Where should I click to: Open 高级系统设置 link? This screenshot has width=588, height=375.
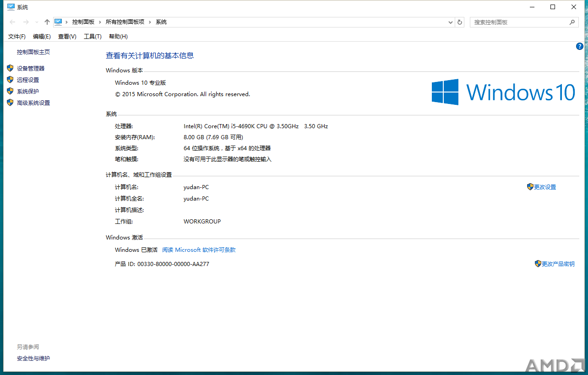[33, 103]
